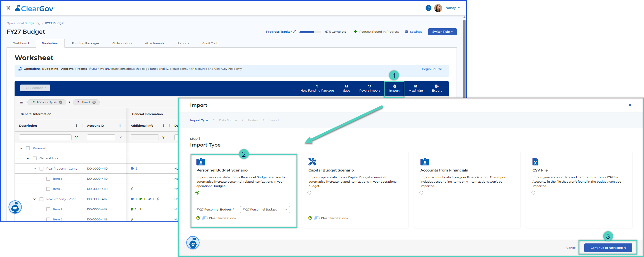Toggle Clear Itemizations under Personnel Budget Scenario

[204, 218]
